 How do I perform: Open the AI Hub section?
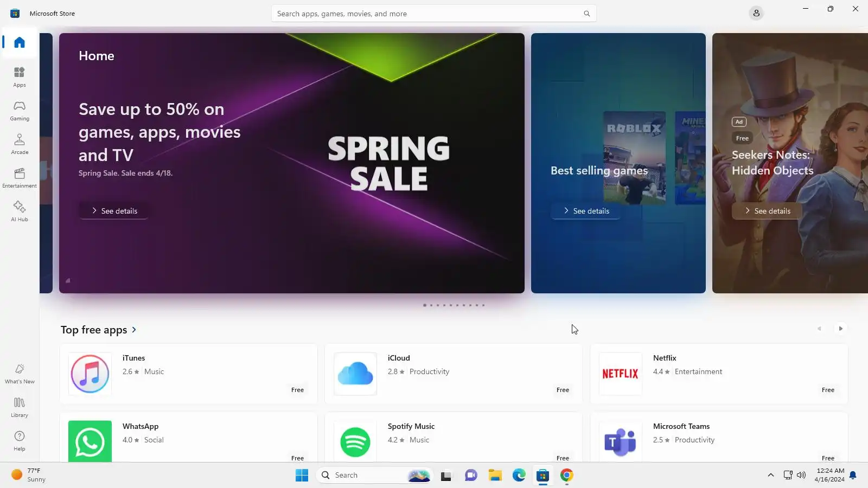tap(20, 211)
